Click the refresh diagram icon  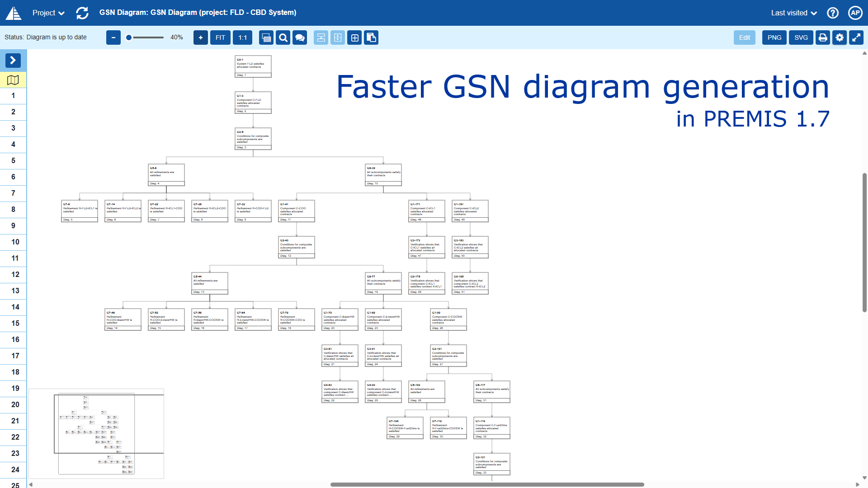(x=82, y=13)
